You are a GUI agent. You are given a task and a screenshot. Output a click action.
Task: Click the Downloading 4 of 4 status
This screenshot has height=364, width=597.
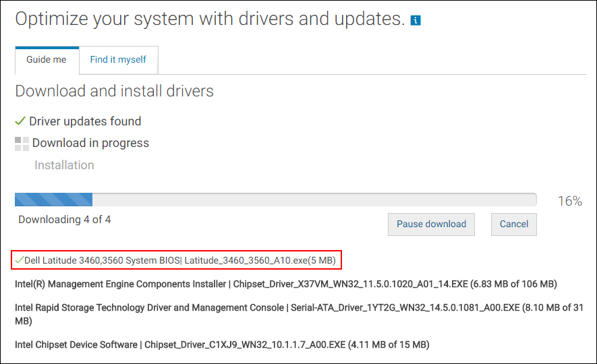(x=65, y=220)
